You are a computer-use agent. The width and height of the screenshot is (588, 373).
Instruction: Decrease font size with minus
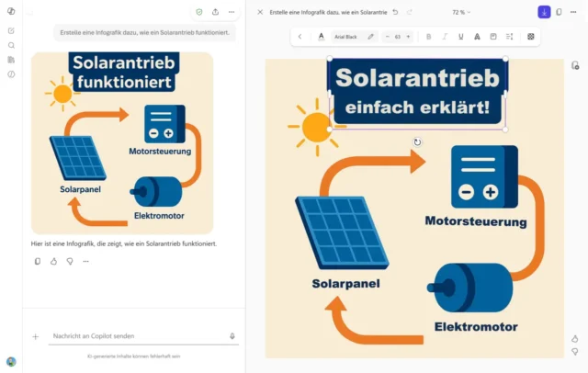388,37
